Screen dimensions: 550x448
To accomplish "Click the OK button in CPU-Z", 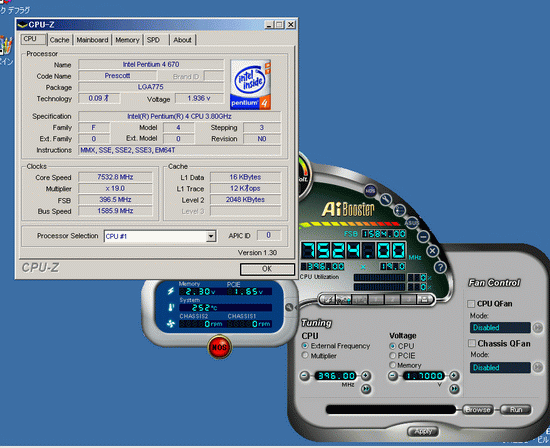I will [267, 269].
